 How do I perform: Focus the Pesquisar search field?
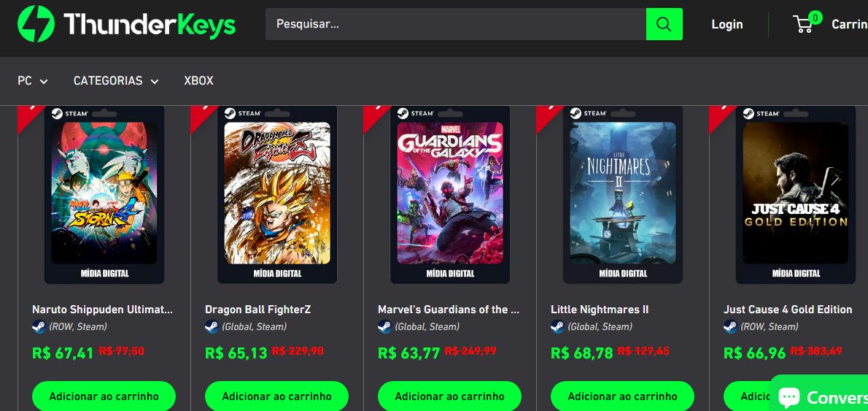point(456,24)
